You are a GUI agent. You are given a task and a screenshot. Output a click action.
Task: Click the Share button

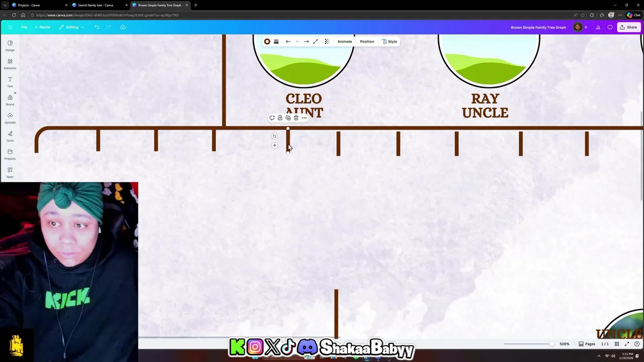pyautogui.click(x=628, y=27)
